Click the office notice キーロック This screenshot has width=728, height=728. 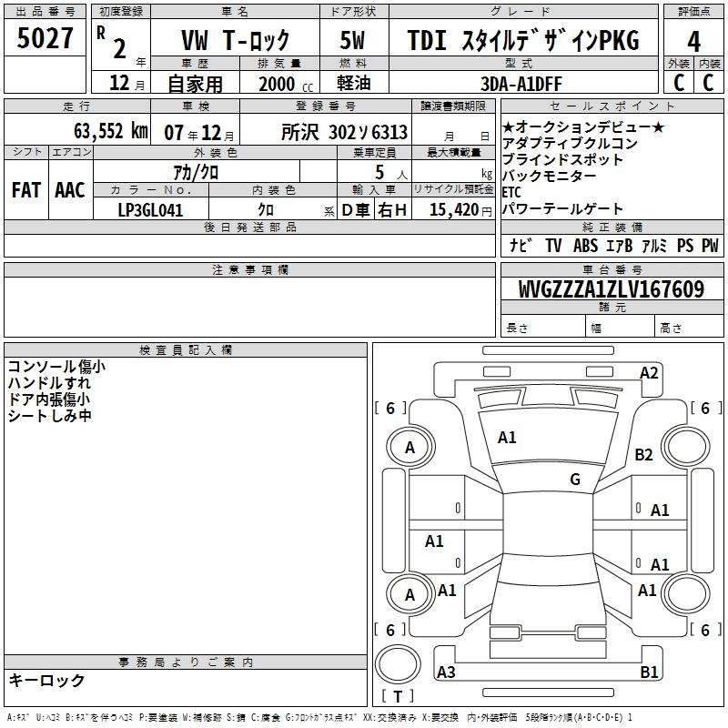tap(46, 680)
